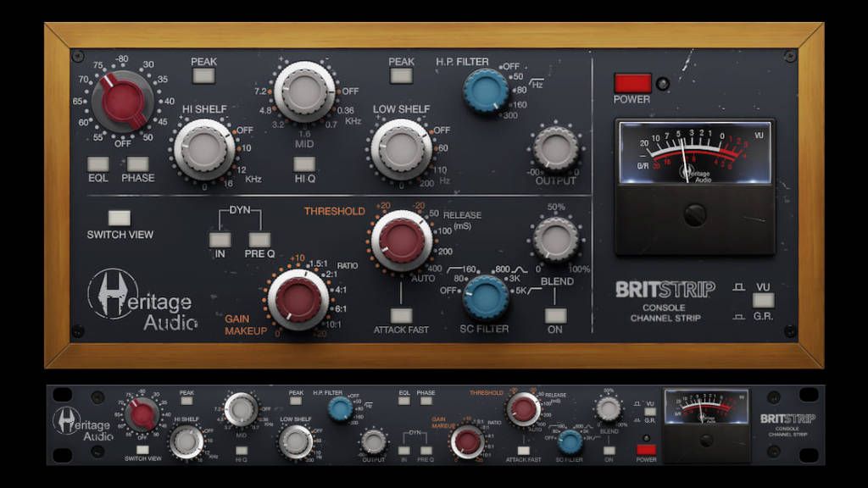Viewport: 868px width, 488px height.
Task: Click the HI SHELF knob in rack view
Action: click(x=186, y=441)
